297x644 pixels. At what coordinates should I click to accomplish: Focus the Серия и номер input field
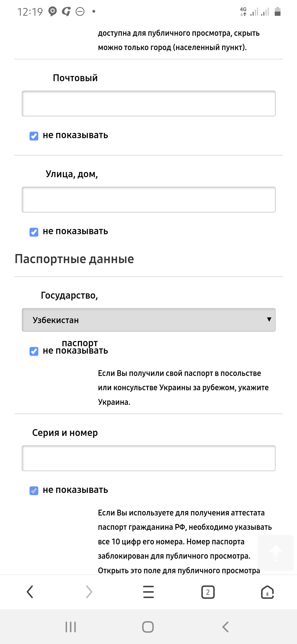pos(148,458)
